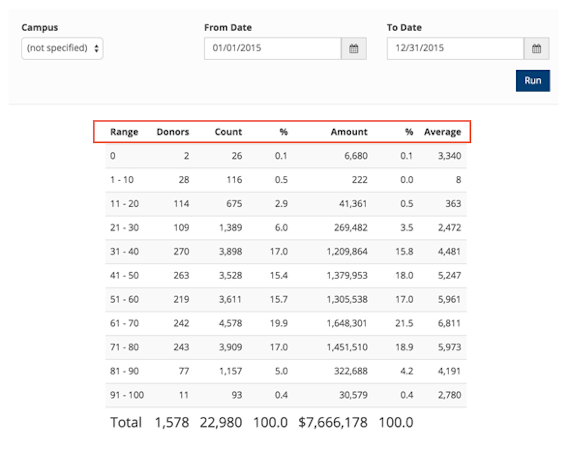Image resolution: width=567 pixels, height=450 pixels.
Task: Click the total amount $7,666,178
Action: tap(333, 423)
